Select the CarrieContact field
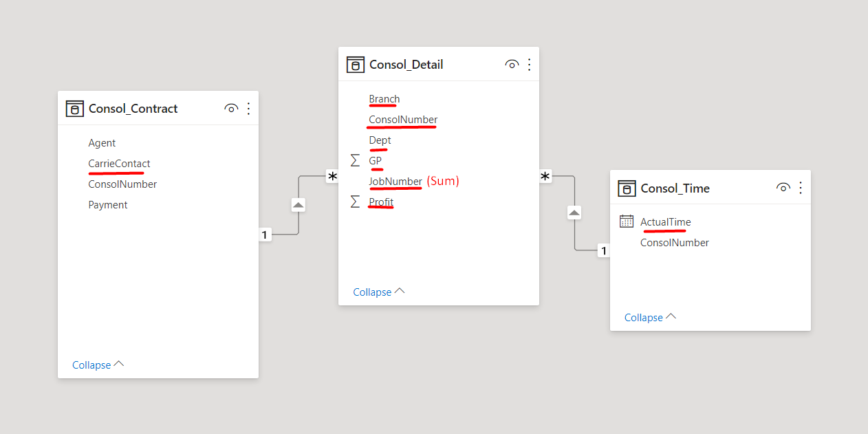This screenshot has height=434, width=868. [119, 164]
